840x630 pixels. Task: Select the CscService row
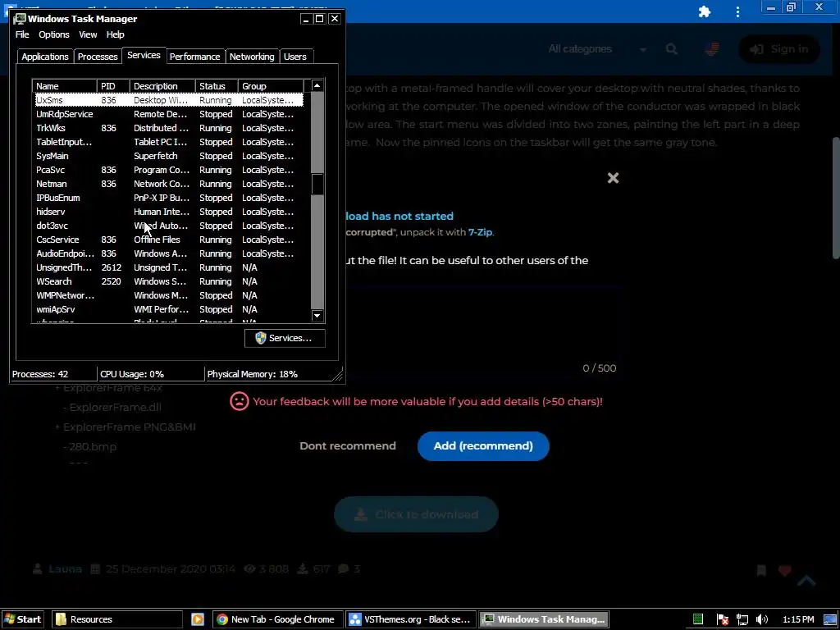(168, 240)
